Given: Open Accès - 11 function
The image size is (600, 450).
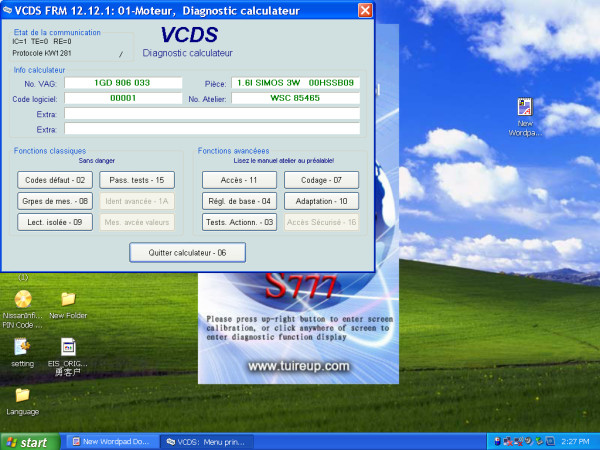Looking at the screenshot, I should point(239,180).
